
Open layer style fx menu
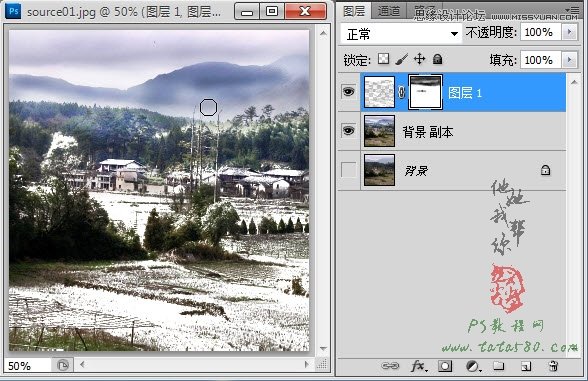418,366
